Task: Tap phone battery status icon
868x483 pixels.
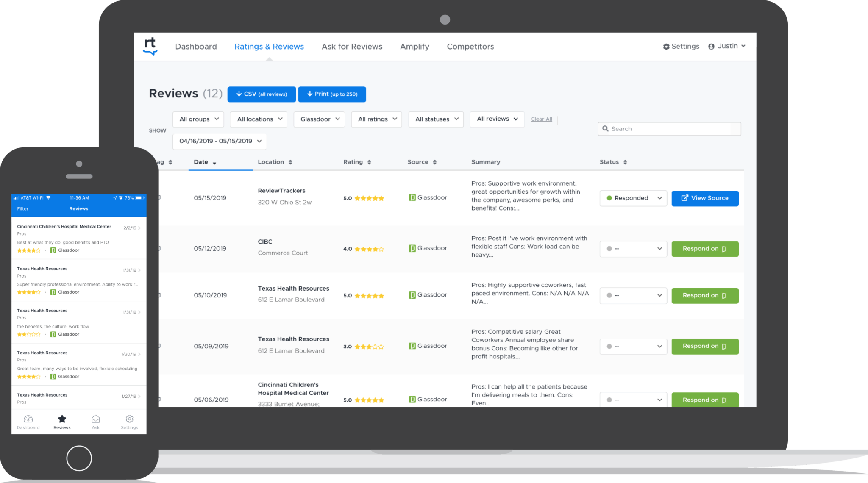Action: [x=139, y=198]
